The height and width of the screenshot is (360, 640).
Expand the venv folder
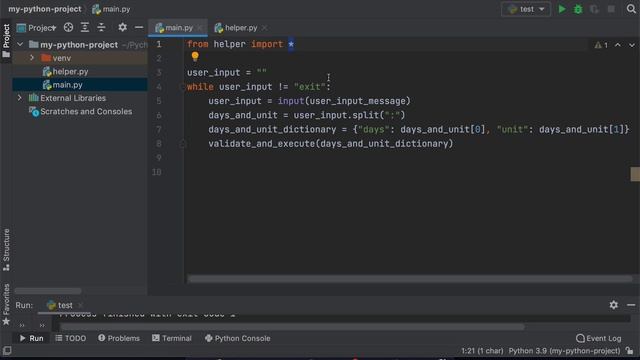(x=32, y=58)
